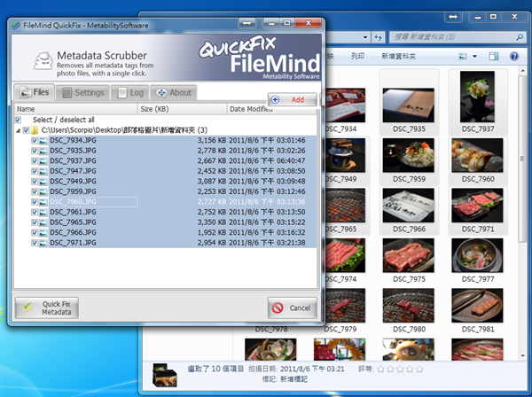This screenshot has height=397, width=532.
Task: Click the Metadata Scrubber spy icon
Action: 43,61
